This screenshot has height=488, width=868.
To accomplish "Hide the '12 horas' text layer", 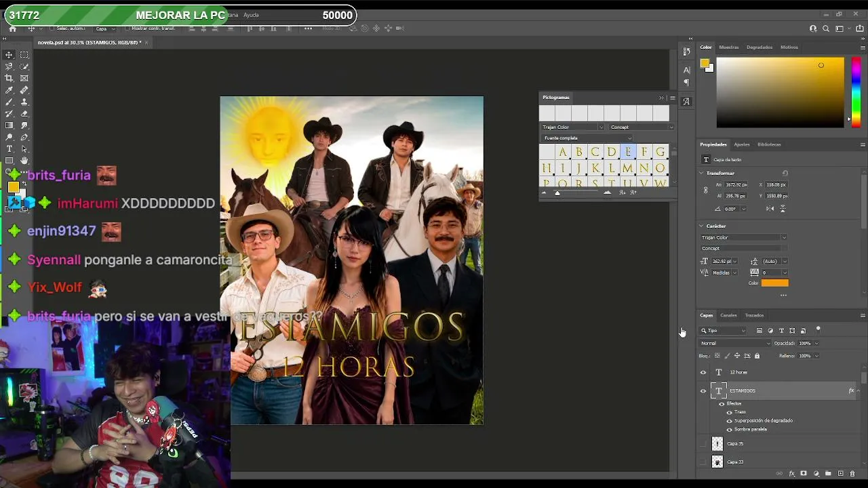I will click(x=703, y=372).
